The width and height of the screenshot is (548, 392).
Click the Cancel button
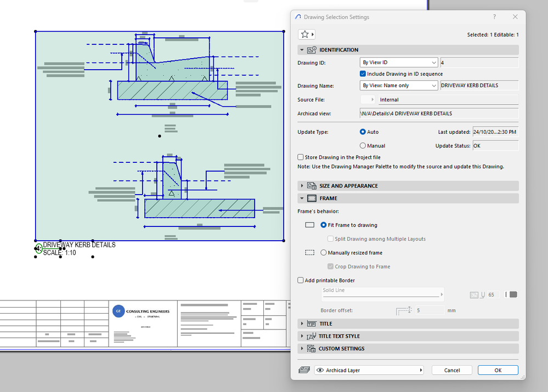coord(451,370)
